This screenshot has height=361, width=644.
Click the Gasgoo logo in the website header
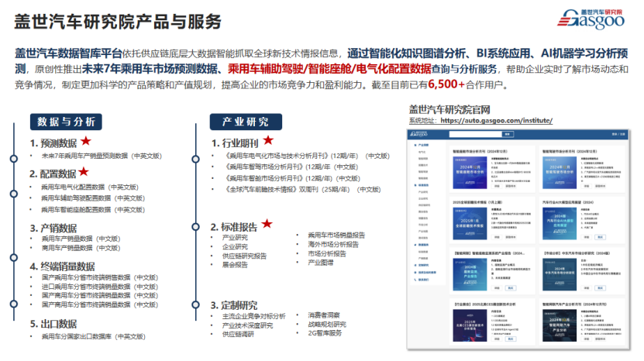point(419,134)
